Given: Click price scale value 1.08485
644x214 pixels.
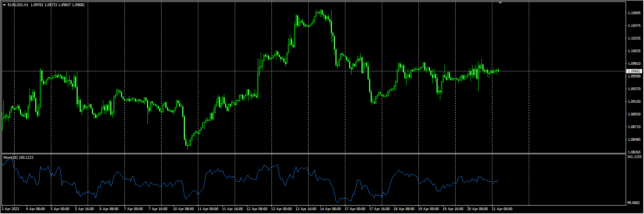Looking at the screenshot, I should (634, 140).
